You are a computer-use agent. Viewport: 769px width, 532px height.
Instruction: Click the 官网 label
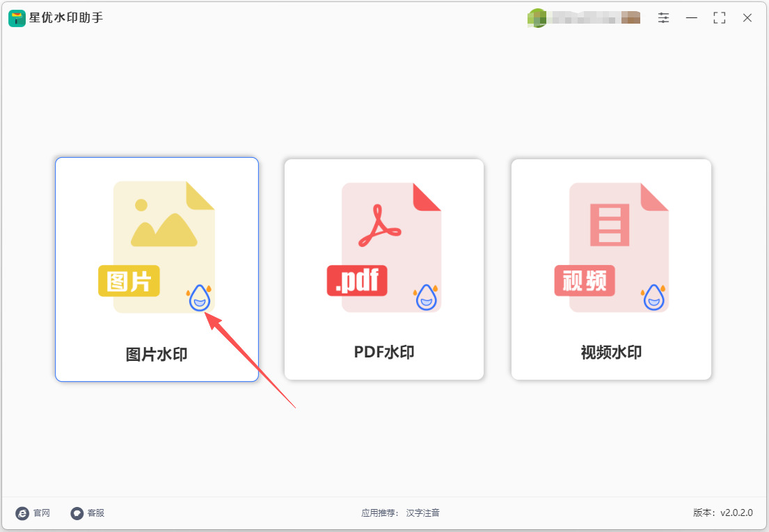[42, 513]
